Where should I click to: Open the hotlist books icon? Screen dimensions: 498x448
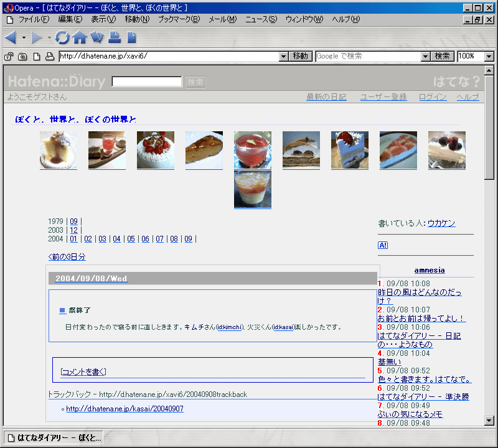pos(97,37)
